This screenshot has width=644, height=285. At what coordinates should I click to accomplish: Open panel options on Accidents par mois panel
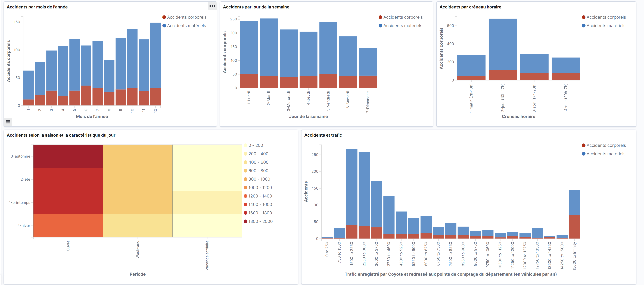[x=212, y=6]
